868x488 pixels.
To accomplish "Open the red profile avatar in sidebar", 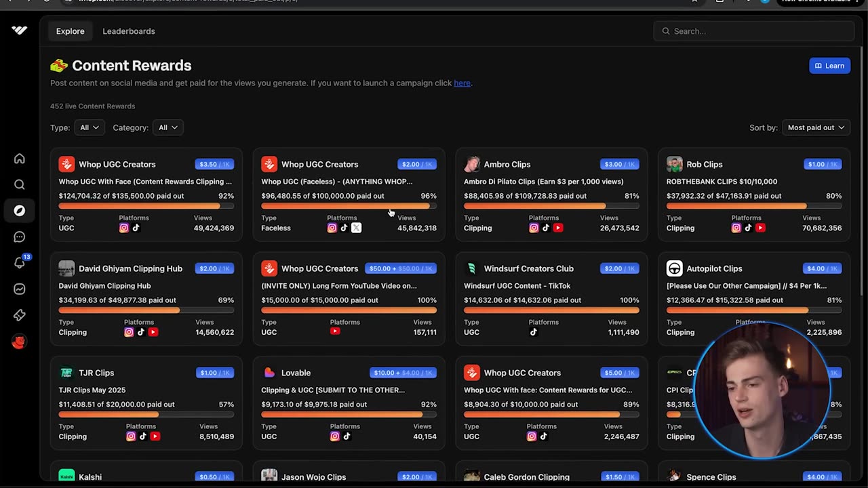I will click(x=19, y=342).
